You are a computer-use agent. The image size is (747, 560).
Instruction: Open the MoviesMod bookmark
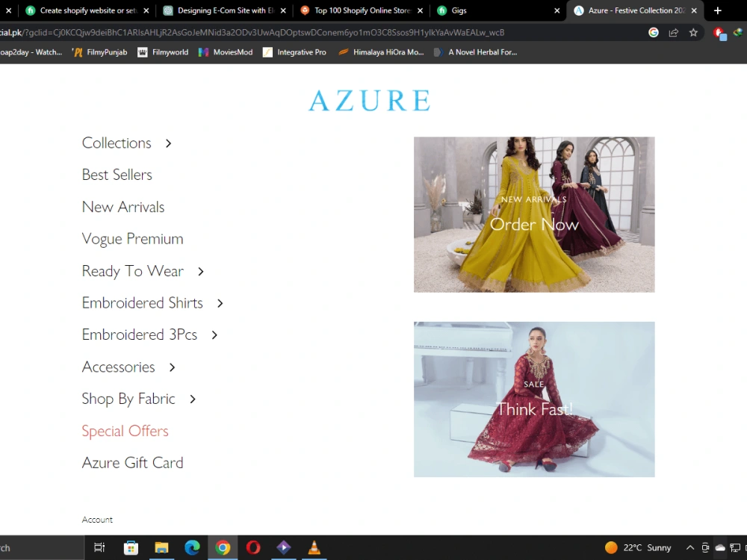click(x=226, y=52)
